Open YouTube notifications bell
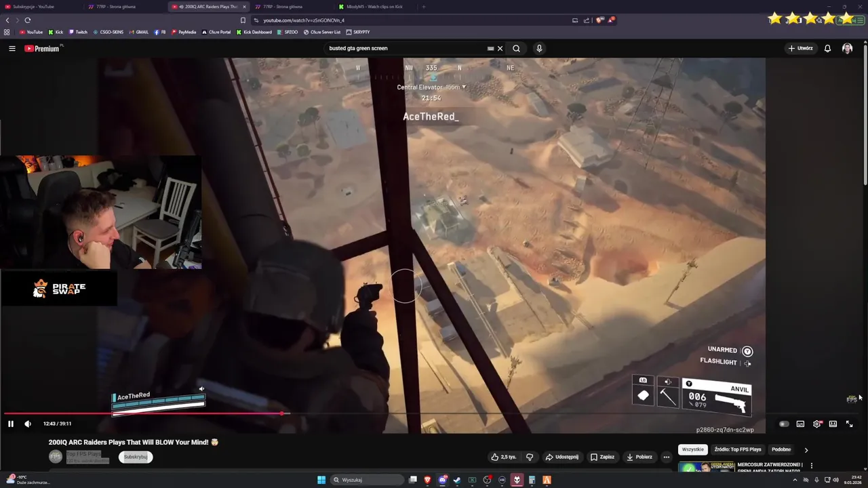The image size is (868, 488). [x=827, y=48]
